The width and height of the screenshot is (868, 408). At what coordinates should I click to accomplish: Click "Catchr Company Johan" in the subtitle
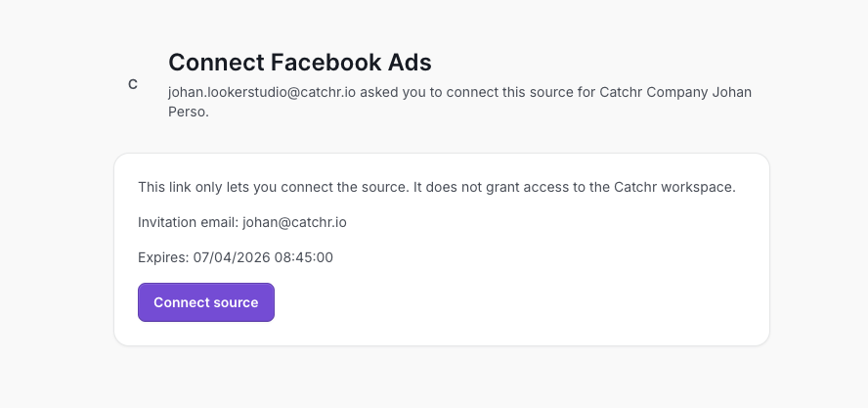point(681,91)
